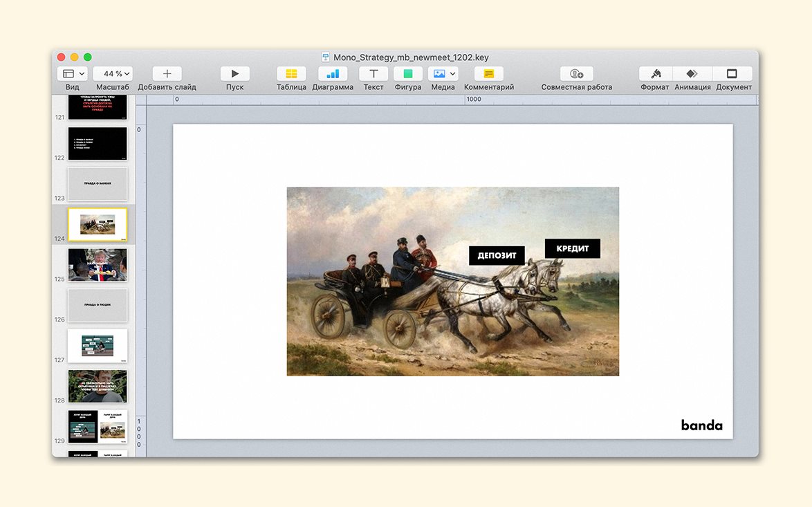812x507 pixels.
Task: Select slide 122 thumbnail
Action: pos(98,143)
